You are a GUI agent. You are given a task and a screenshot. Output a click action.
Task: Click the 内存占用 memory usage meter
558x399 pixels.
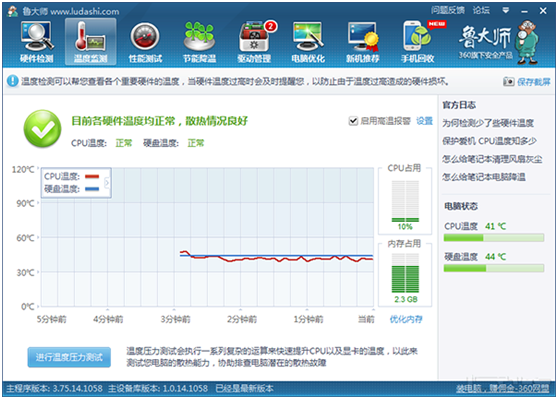point(405,273)
